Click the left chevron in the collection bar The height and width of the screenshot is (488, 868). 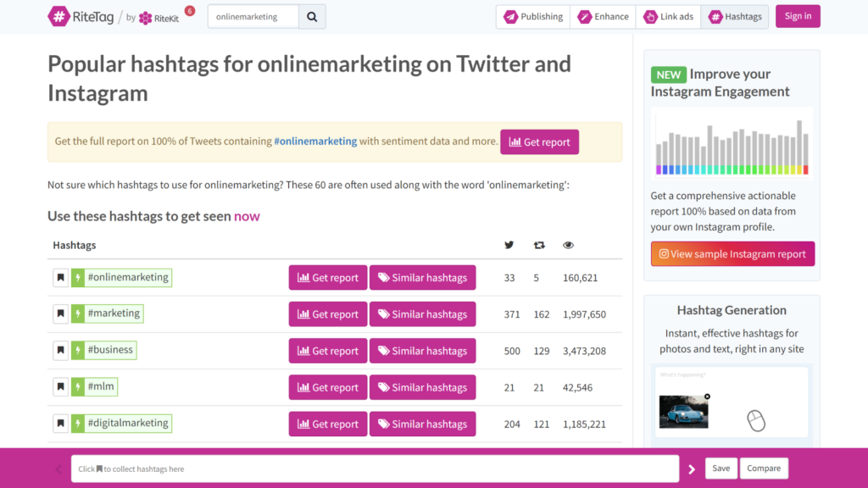point(58,469)
